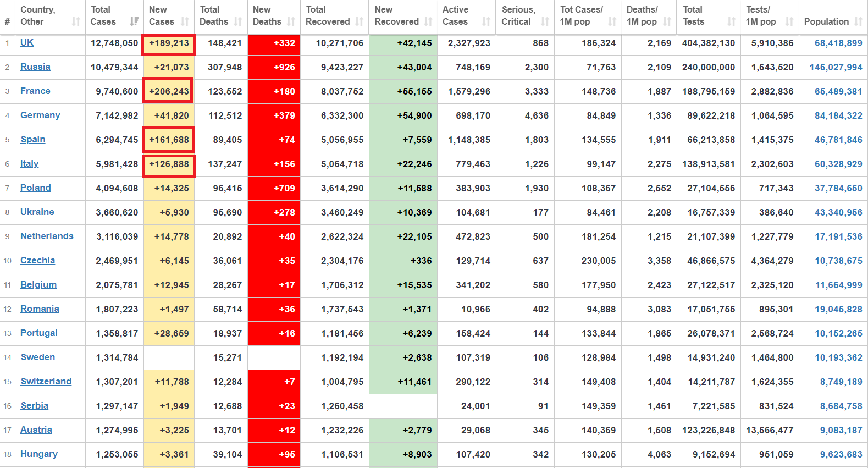This screenshot has width=868, height=468.
Task: Click the Poland link
Action: pyautogui.click(x=36, y=188)
